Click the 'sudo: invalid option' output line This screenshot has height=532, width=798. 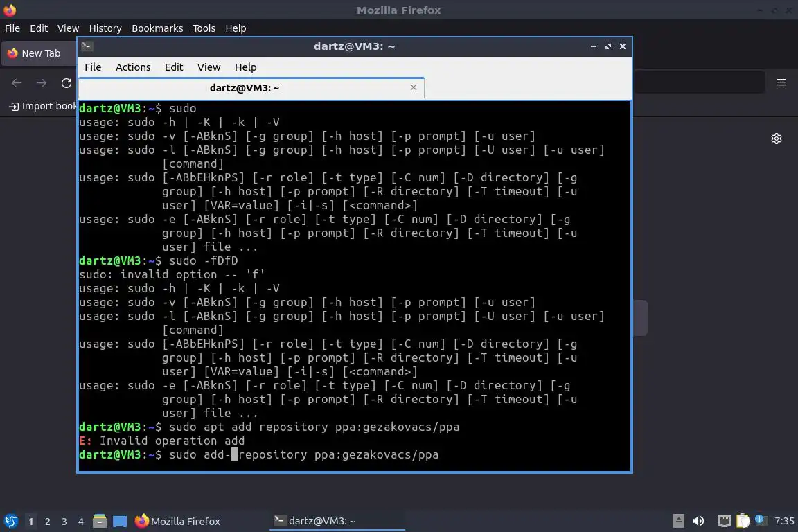click(172, 275)
